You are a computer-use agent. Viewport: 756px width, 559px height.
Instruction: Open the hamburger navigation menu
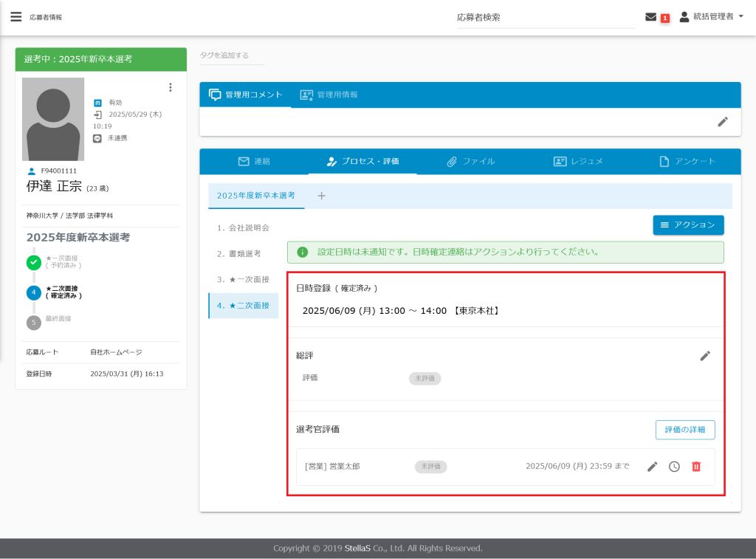(16, 17)
